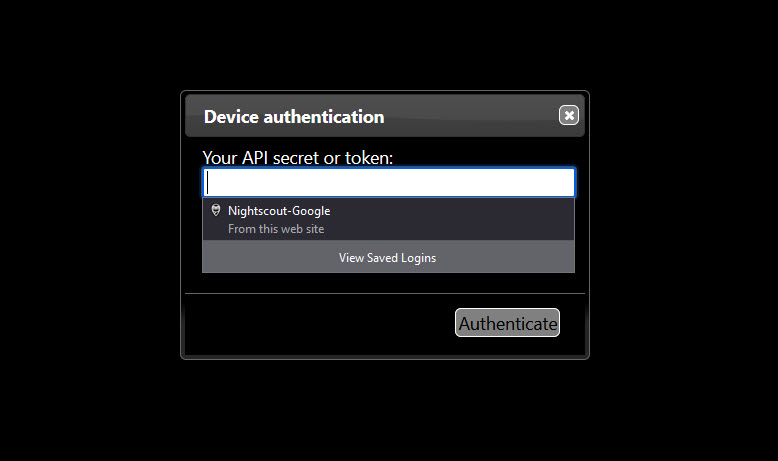
Task: Click the key icon beside Nightscout-Google
Action: [x=215, y=211]
